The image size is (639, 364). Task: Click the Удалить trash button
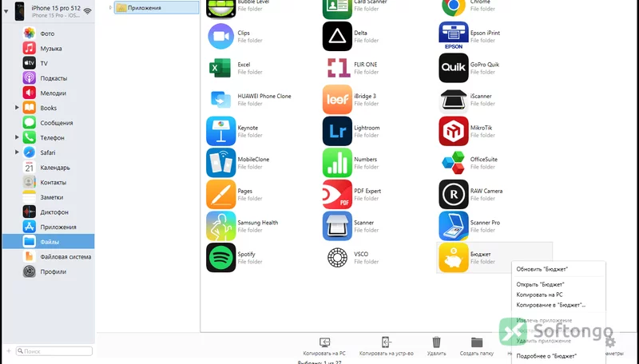click(x=436, y=346)
